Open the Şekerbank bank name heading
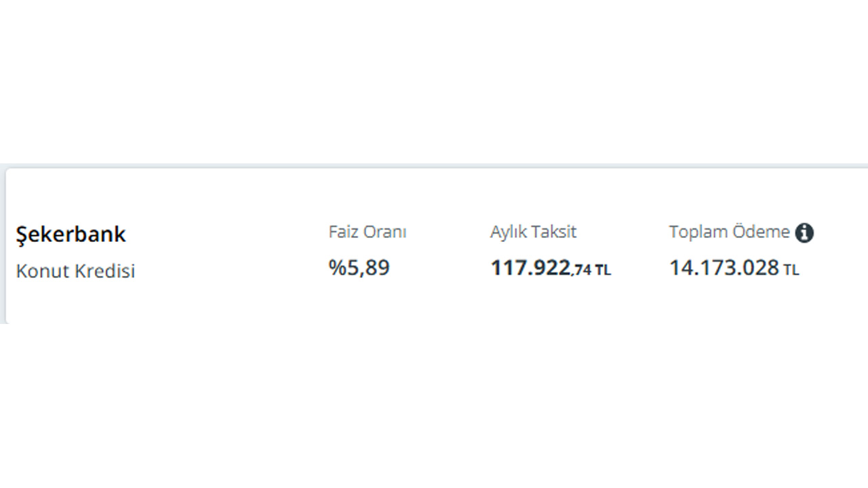This screenshot has height=488, width=868. click(x=71, y=234)
